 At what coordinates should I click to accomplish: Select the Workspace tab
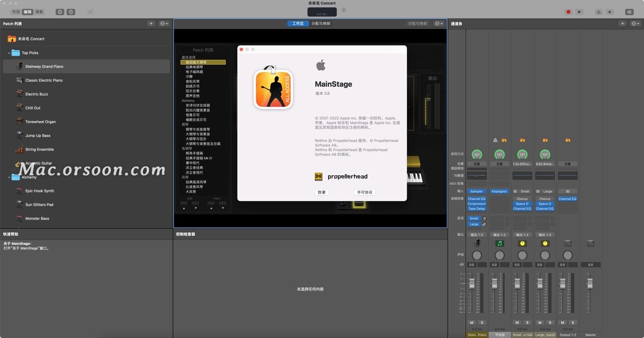(x=298, y=24)
